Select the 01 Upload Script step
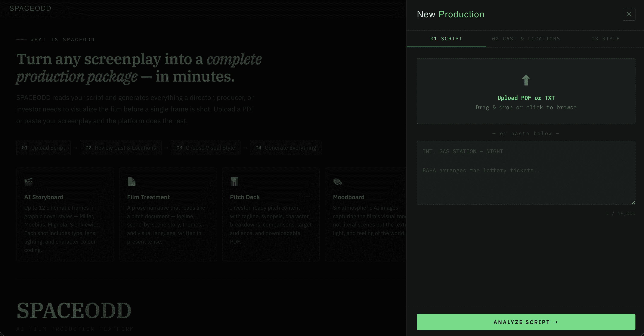 coord(43,148)
